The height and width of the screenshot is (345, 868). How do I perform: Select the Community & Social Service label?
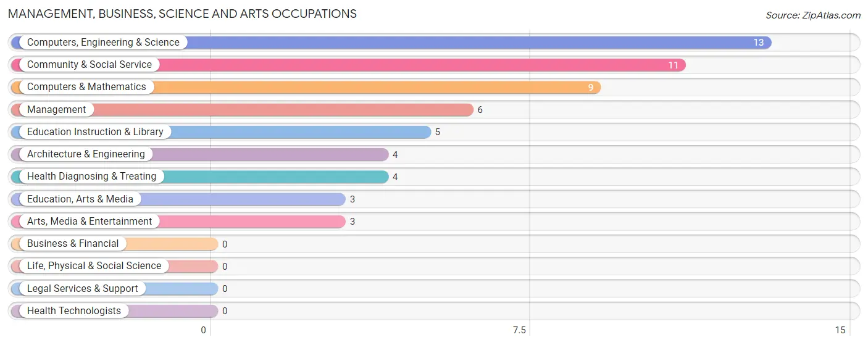(x=90, y=65)
